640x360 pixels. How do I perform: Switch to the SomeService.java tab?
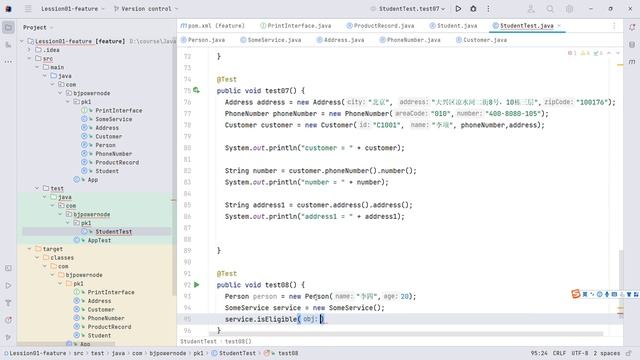[271, 40]
